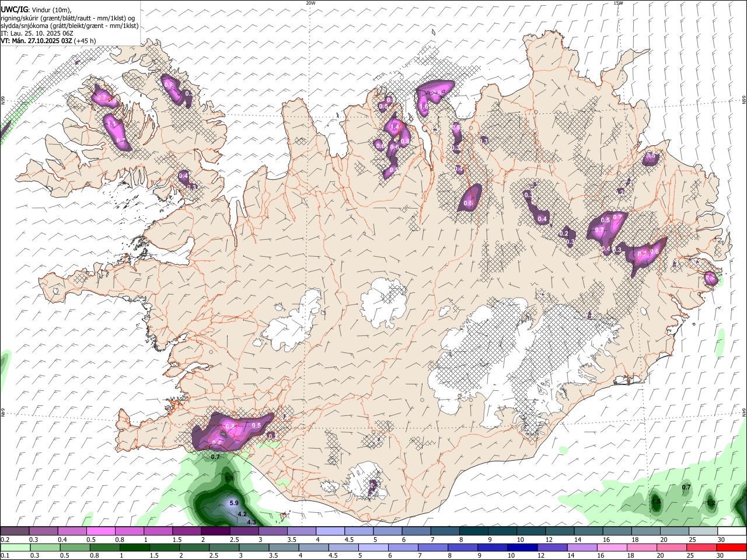Select top-scale swatch between 1 and 1.5
This screenshot has height=560, width=747.
pyautogui.click(x=158, y=531)
